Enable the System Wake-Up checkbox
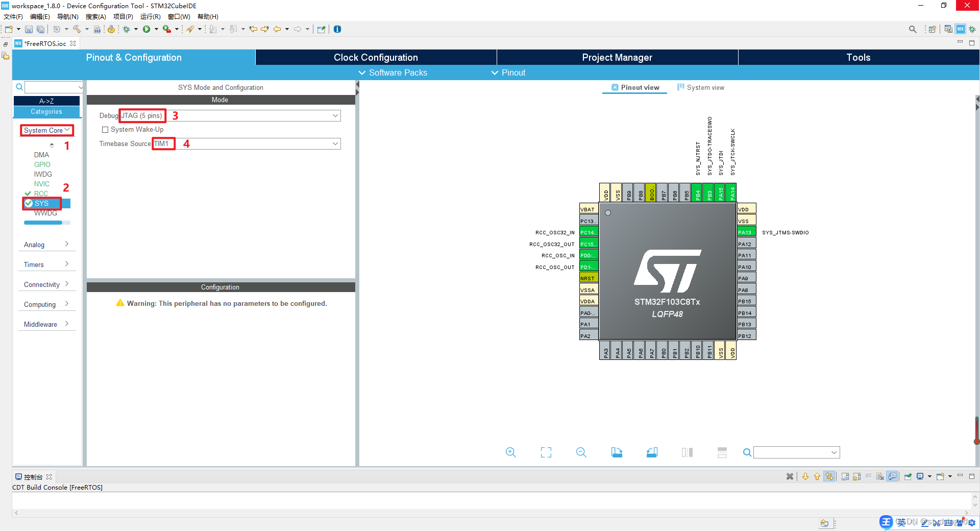Screen dimensions: 980x531 coord(105,130)
